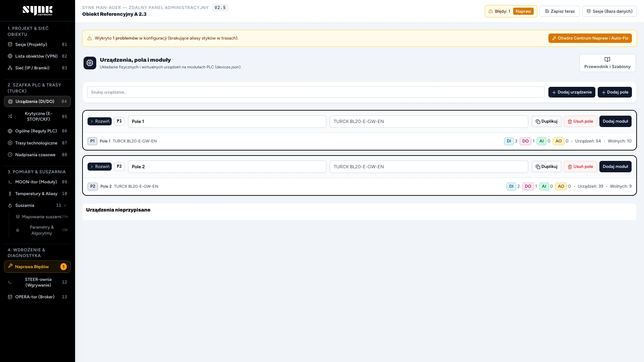Image resolution: width=644 pixels, height=362 pixels.
Task: Open Centrum Napraw i Auto-Fix
Action: tap(590, 38)
